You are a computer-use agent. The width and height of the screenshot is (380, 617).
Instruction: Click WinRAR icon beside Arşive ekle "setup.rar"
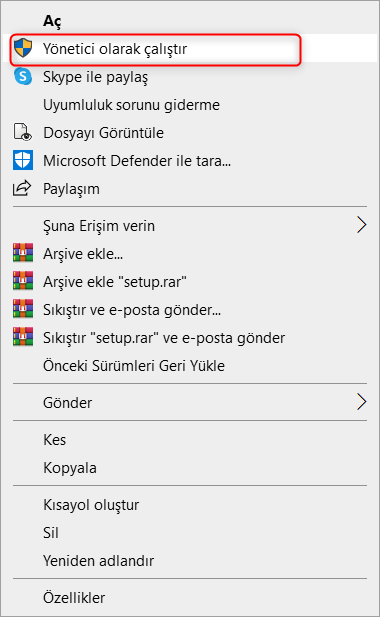pos(23,281)
